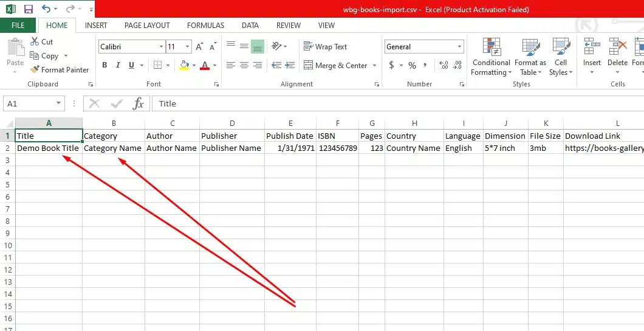644x331 pixels.
Task: Switch to the REVIEW tab
Action: point(289,26)
